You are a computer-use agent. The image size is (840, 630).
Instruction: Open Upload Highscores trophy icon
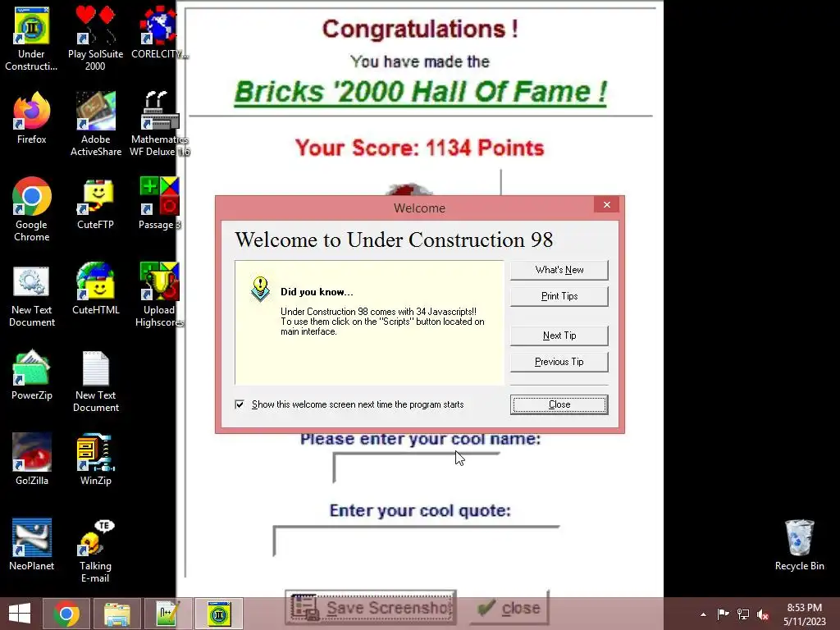pos(159,295)
